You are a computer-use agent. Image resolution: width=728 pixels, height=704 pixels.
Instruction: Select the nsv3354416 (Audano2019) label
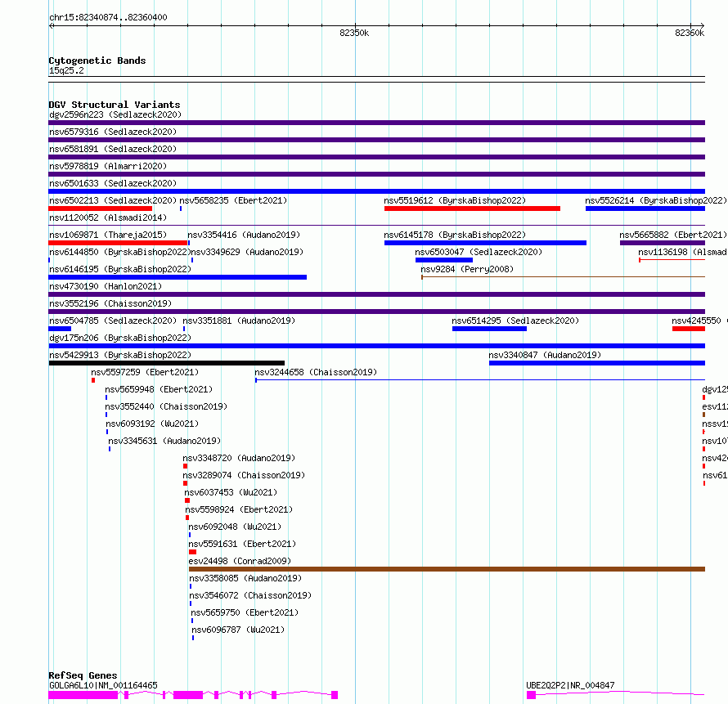[x=244, y=235]
